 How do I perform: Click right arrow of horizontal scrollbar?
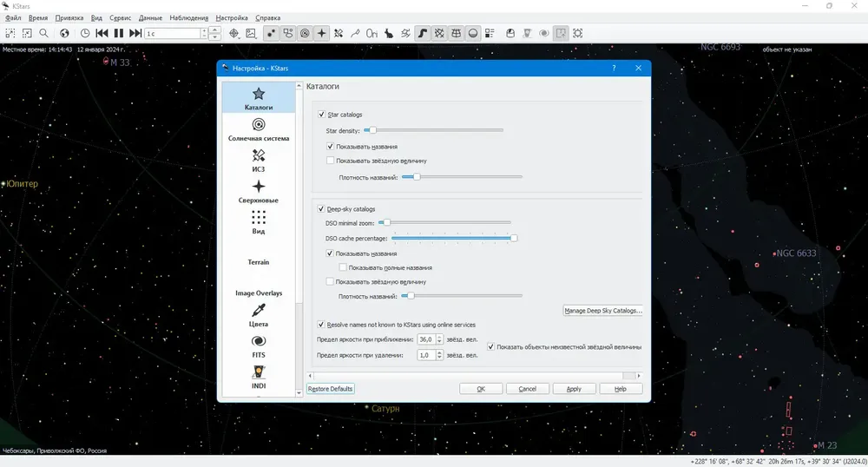[x=639, y=376]
